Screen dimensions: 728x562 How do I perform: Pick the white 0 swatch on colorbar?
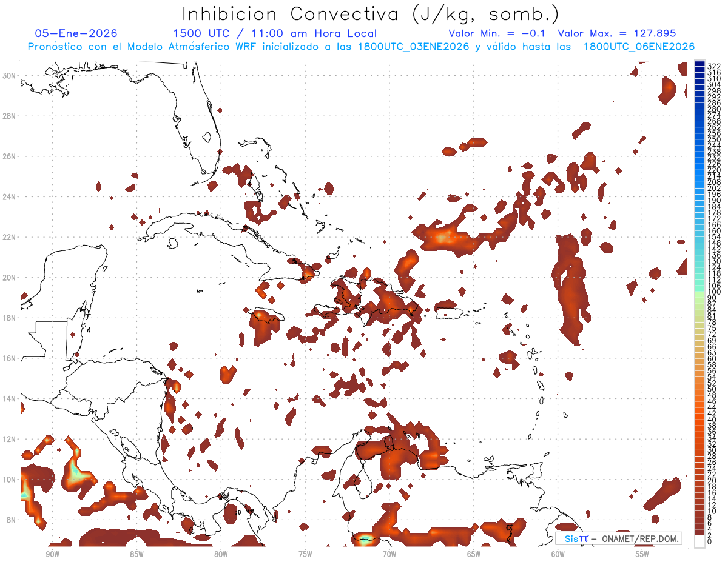(699, 542)
